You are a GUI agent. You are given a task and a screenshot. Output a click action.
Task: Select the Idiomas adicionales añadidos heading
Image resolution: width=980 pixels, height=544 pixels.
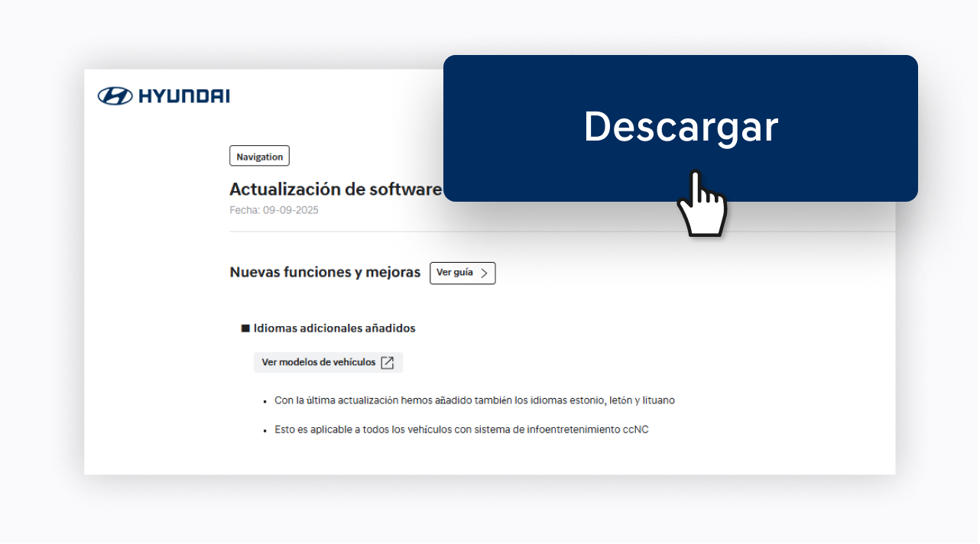pos(334,329)
